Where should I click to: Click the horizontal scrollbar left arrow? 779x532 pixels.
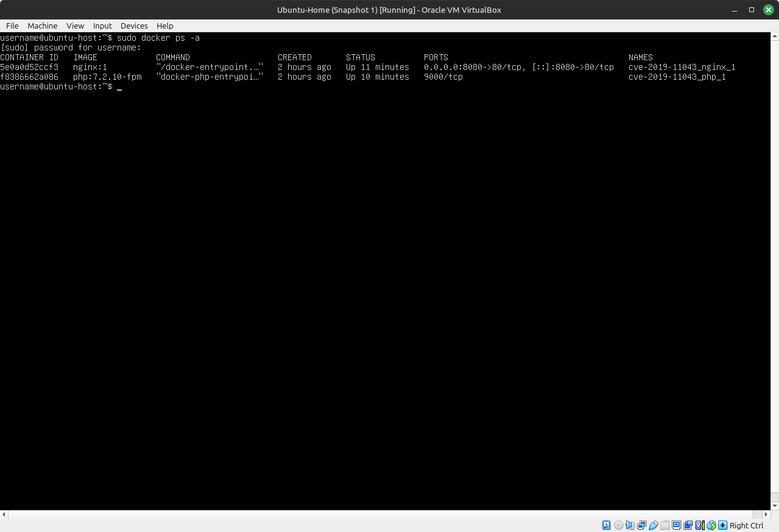[x=4, y=514]
